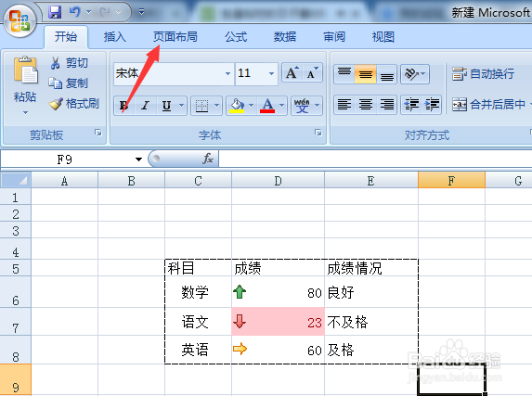
Task: Click into the formula bar
Action: click(x=375, y=159)
